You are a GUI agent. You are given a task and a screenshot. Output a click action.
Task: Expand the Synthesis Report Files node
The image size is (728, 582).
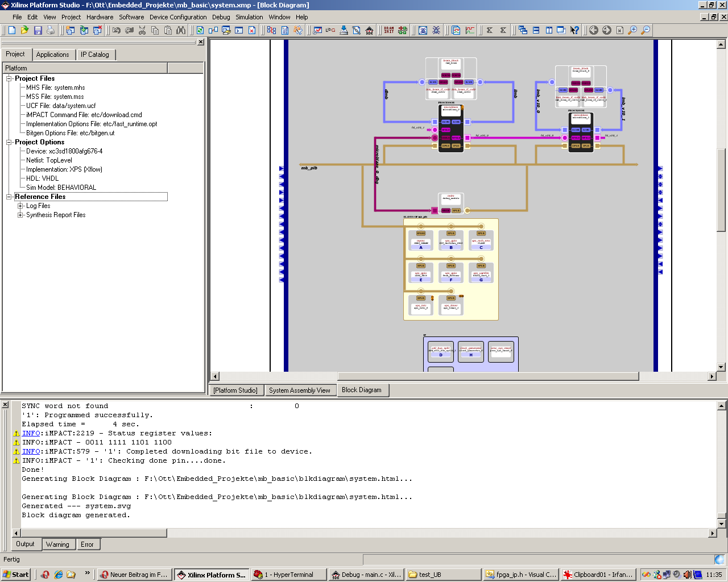(20, 215)
